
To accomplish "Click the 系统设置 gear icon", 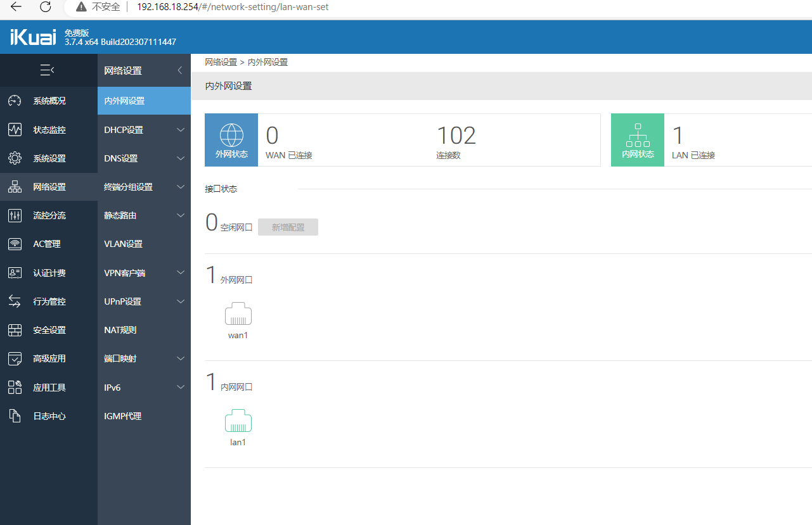I will pyautogui.click(x=15, y=158).
